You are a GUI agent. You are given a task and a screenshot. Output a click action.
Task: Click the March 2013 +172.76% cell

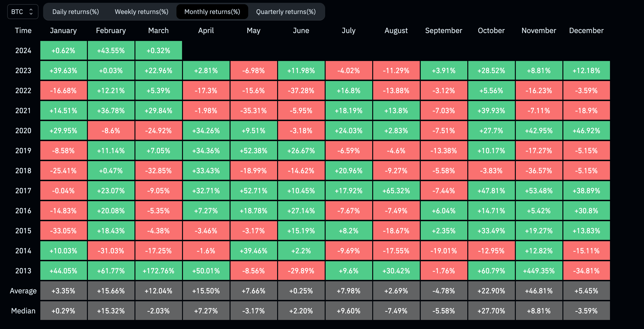tap(158, 271)
